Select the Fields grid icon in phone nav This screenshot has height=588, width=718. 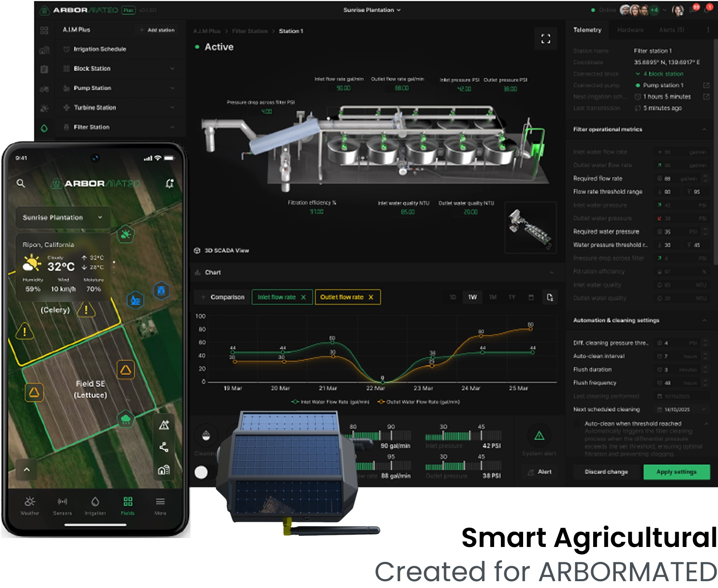[x=128, y=501]
